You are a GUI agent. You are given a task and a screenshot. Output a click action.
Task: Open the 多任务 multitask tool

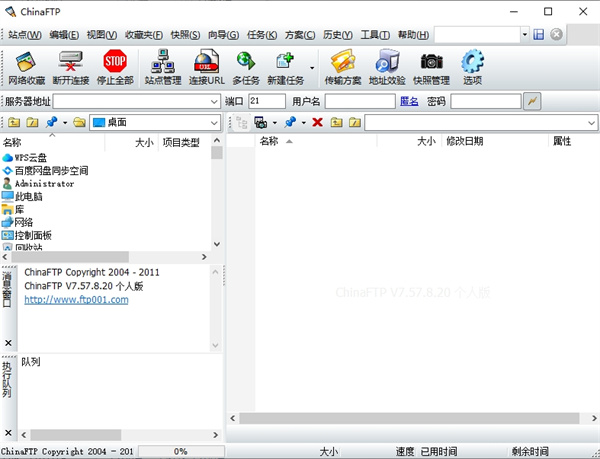(246, 67)
